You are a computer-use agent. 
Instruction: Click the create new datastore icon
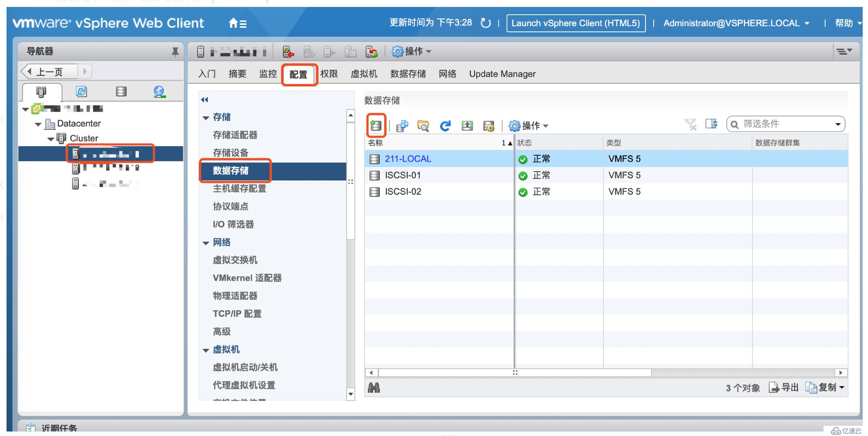[x=376, y=125]
